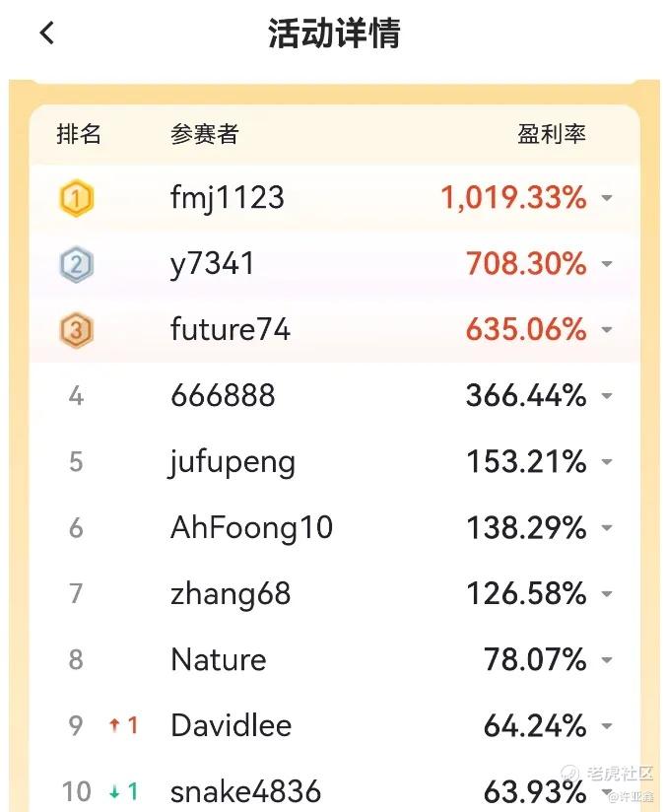The width and height of the screenshot is (666, 812).
Task: Expand the future74 row dropdown arrow
Action: pos(607,330)
